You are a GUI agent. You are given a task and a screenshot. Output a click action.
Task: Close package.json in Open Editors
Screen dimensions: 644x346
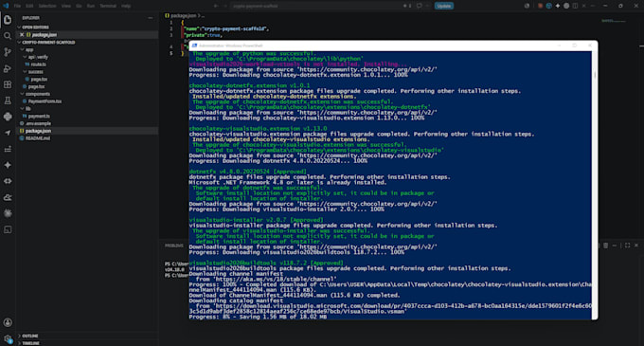(x=22, y=35)
